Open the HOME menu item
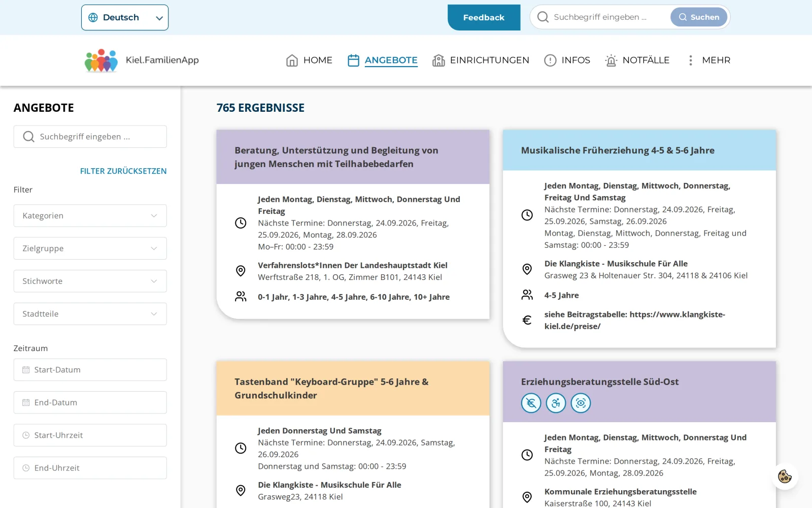 (309, 60)
